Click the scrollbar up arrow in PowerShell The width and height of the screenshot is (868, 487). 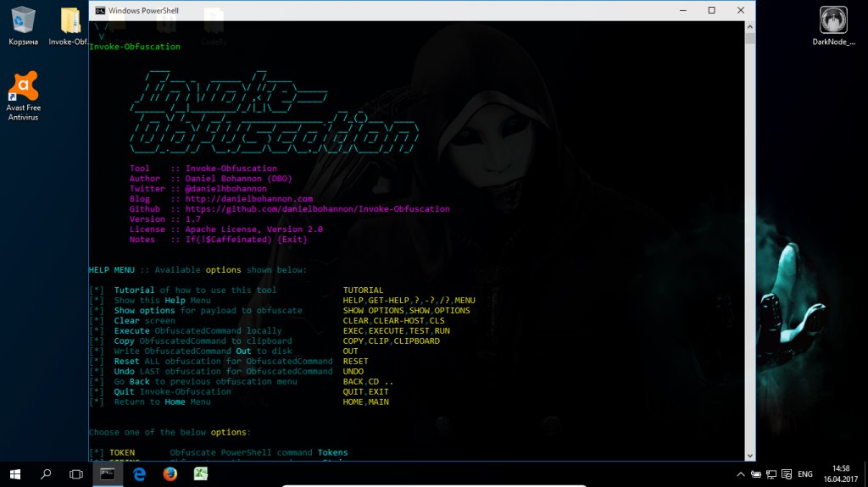pos(750,26)
